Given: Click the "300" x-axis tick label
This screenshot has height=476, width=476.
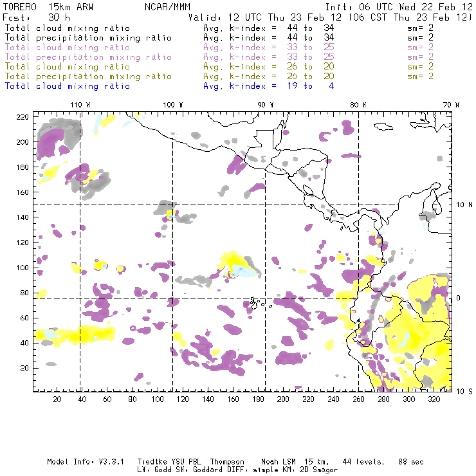Looking at the screenshot, I should (408, 399).
